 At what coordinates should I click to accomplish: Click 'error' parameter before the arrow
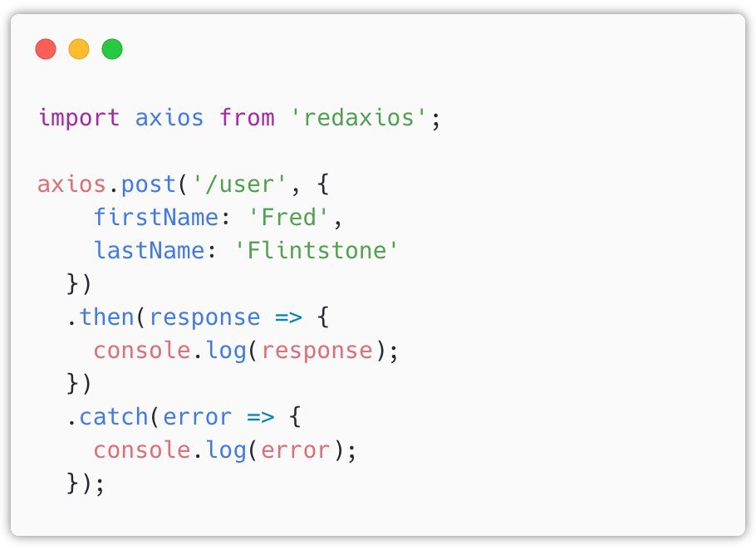(198, 417)
